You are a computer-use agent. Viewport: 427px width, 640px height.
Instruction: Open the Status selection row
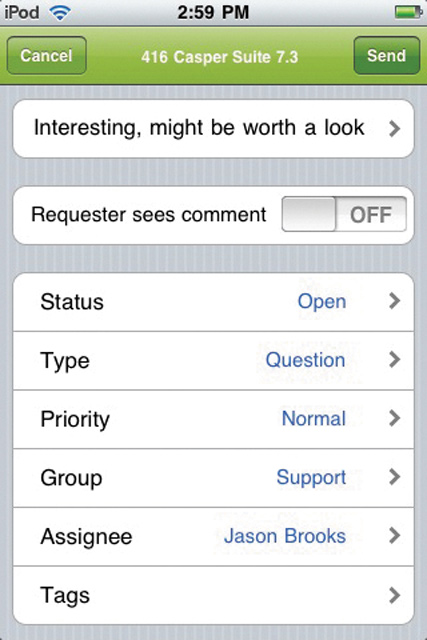pyautogui.click(x=214, y=302)
